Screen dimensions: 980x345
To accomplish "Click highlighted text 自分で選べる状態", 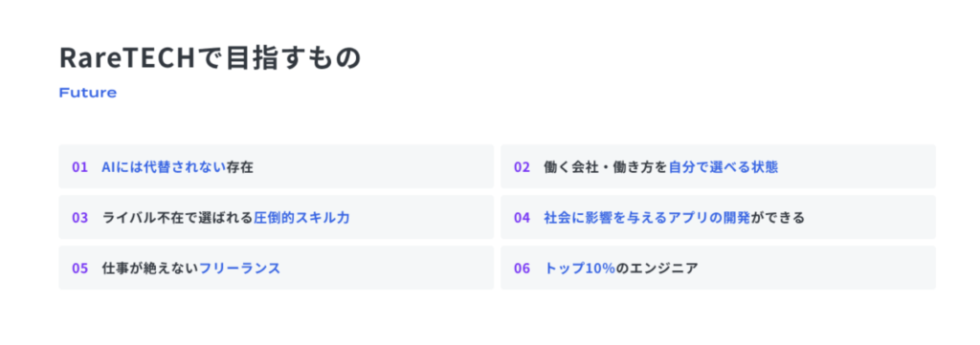I will 724,167.
